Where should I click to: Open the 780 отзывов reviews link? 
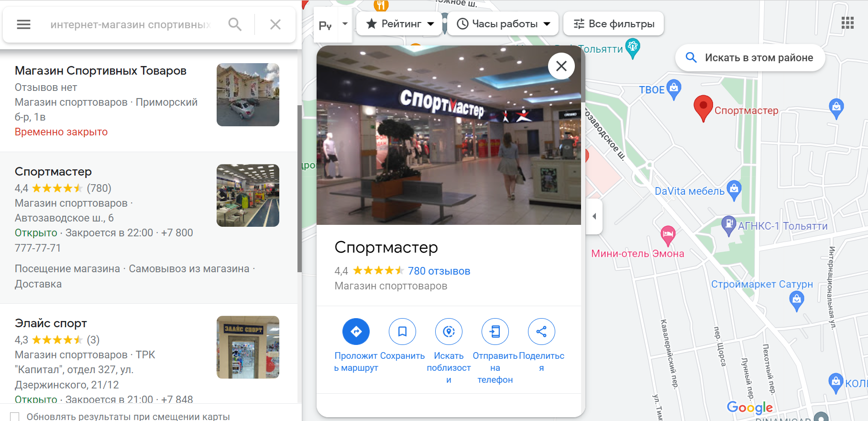coord(439,271)
